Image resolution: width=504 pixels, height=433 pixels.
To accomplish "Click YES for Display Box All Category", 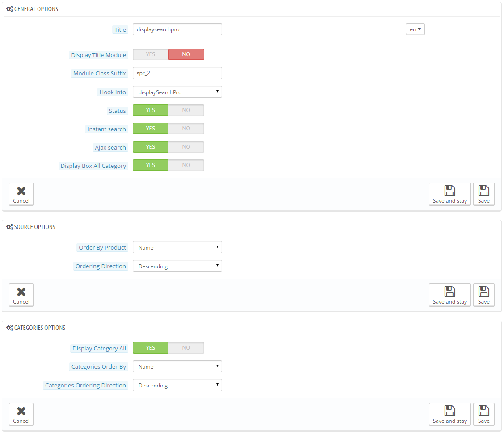I will coord(151,165).
